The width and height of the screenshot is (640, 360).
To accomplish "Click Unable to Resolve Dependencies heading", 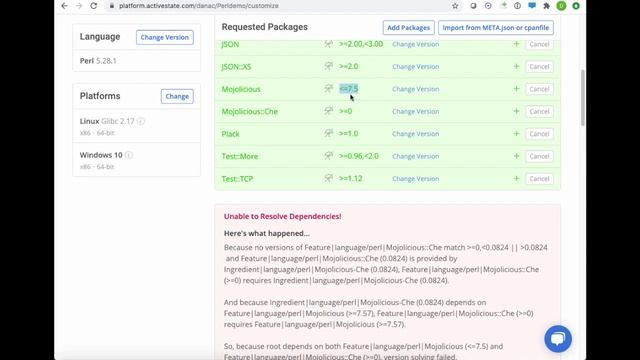I will (282, 216).
